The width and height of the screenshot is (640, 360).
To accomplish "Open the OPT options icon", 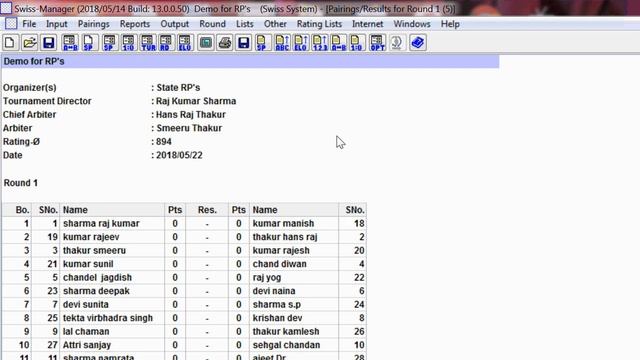I will 377,42.
